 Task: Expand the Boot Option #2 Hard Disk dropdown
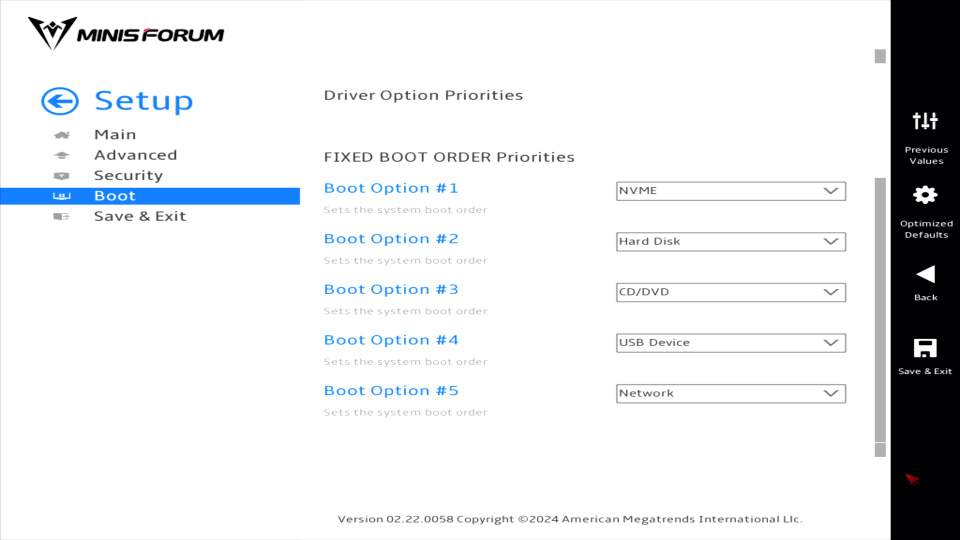731,241
